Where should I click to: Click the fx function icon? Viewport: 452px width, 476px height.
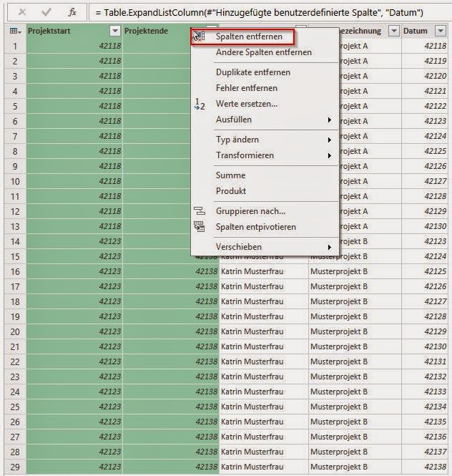pyautogui.click(x=72, y=12)
